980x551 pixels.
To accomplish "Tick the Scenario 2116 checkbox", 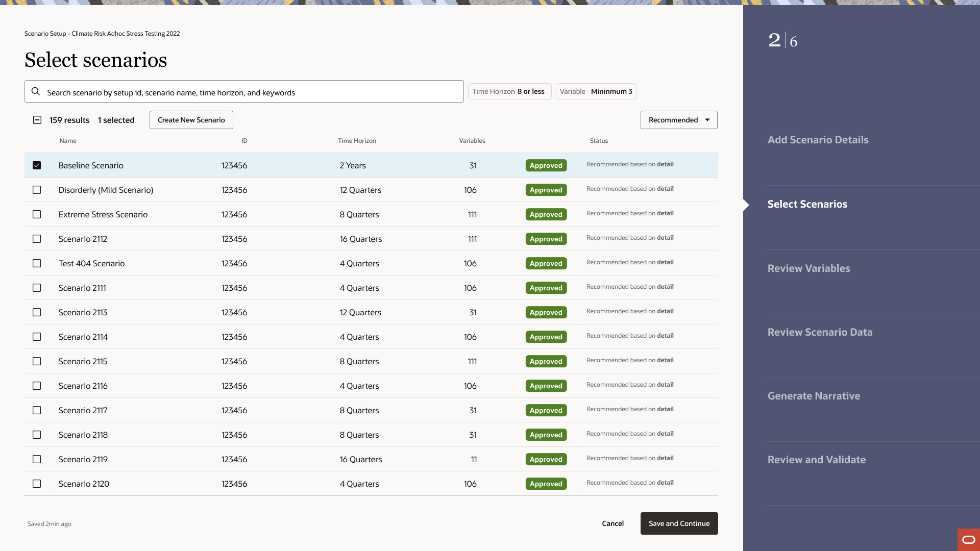I will coord(37,386).
